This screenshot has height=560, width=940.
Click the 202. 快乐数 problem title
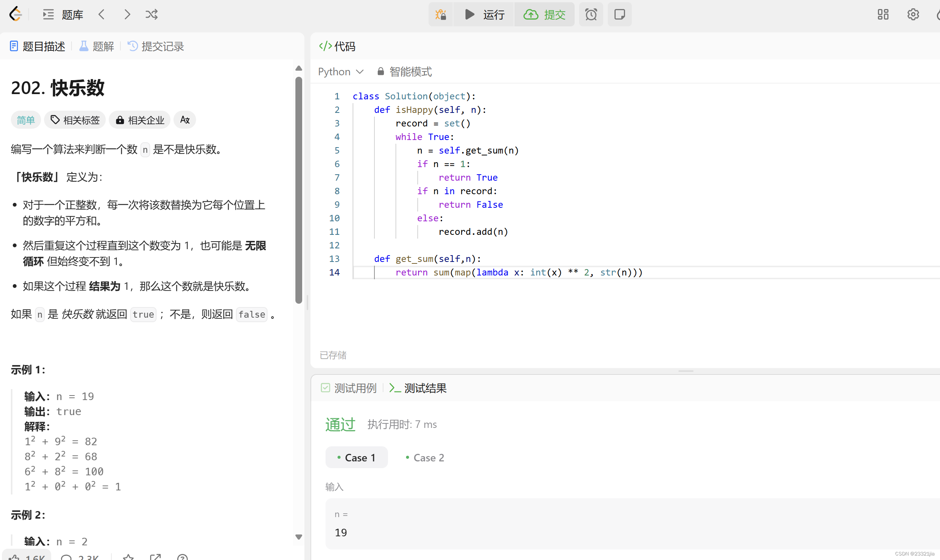pyautogui.click(x=58, y=88)
